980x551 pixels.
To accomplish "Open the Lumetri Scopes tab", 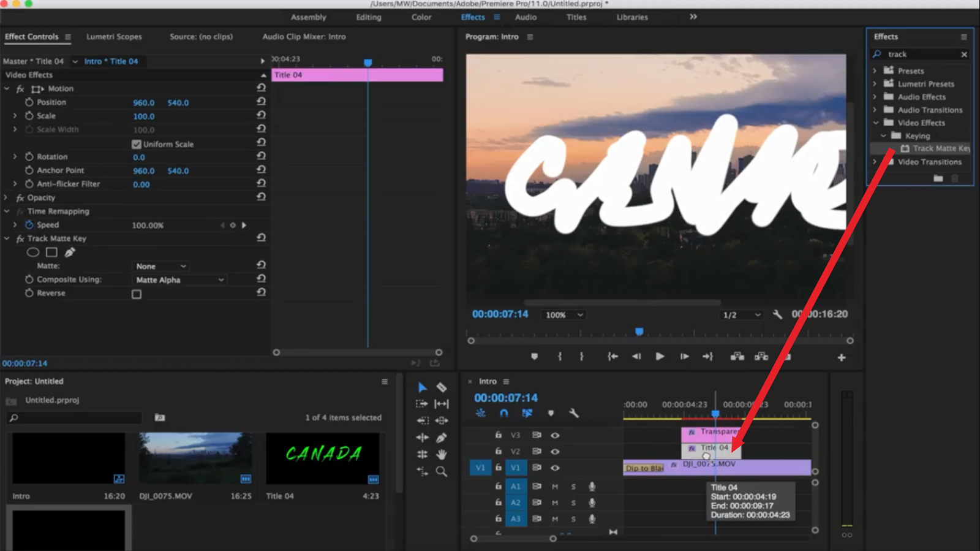I will tap(114, 37).
